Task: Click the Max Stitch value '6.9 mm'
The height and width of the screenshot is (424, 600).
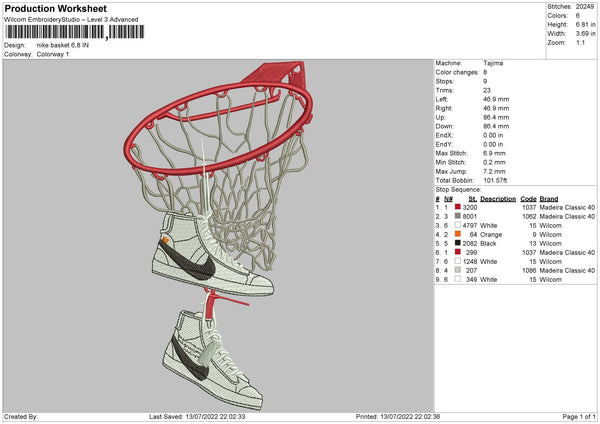Action: pos(494,153)
